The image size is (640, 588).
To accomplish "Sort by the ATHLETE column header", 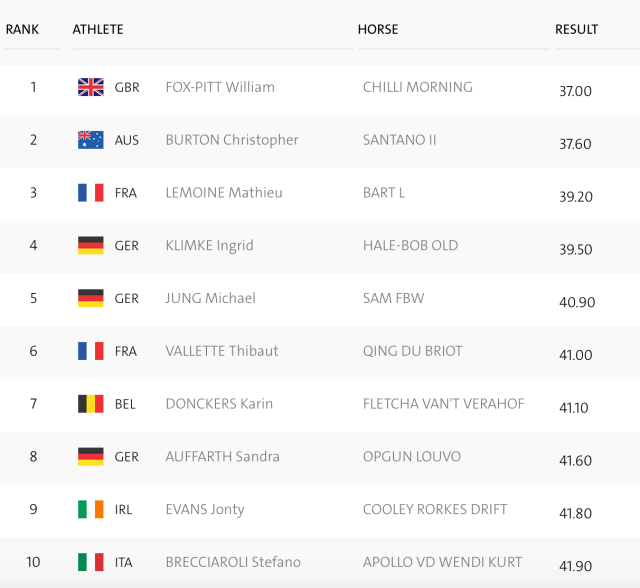I will pyautogui.click(x=98, y=29).
